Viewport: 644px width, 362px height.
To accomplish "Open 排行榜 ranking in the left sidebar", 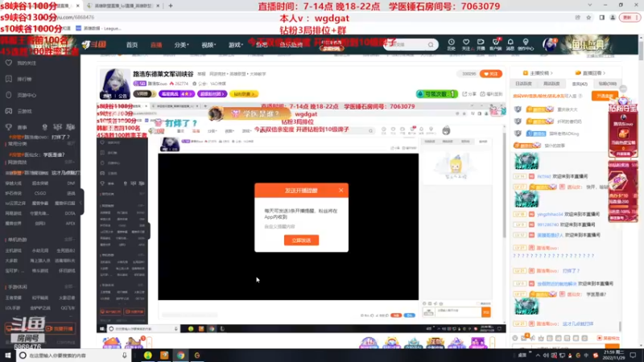I will pyautogui.click(x=19, y=79).
